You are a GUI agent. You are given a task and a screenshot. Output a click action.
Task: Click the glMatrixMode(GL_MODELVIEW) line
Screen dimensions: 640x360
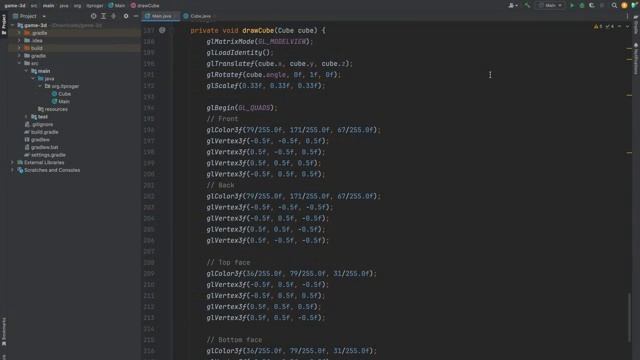(x=260, y=42)
